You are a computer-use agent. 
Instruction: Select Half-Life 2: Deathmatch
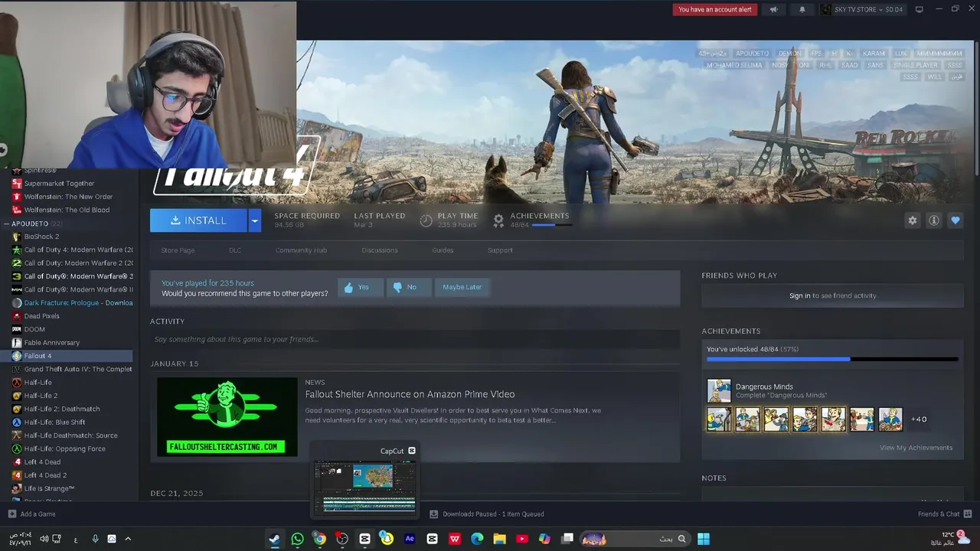coord(62,409)
